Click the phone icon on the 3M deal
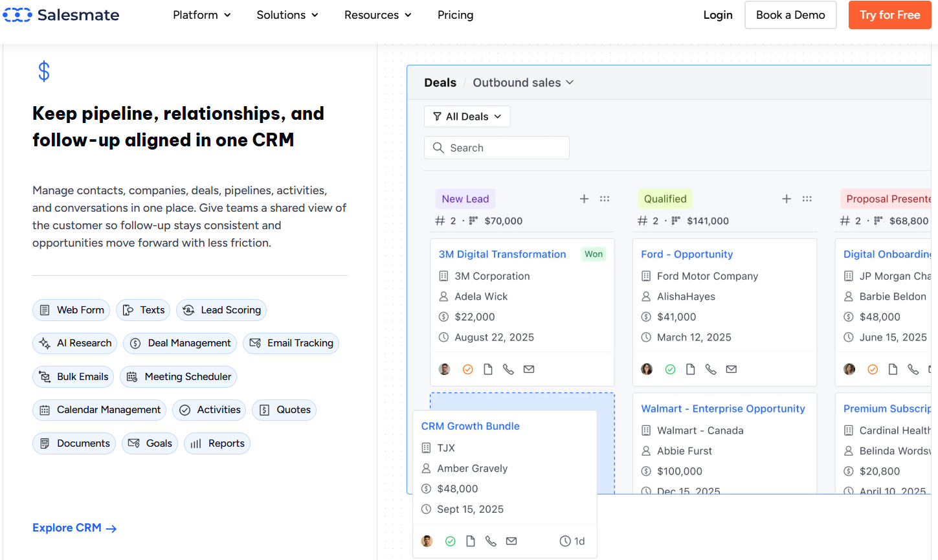The image size is (938, 560). pos(509,369)
